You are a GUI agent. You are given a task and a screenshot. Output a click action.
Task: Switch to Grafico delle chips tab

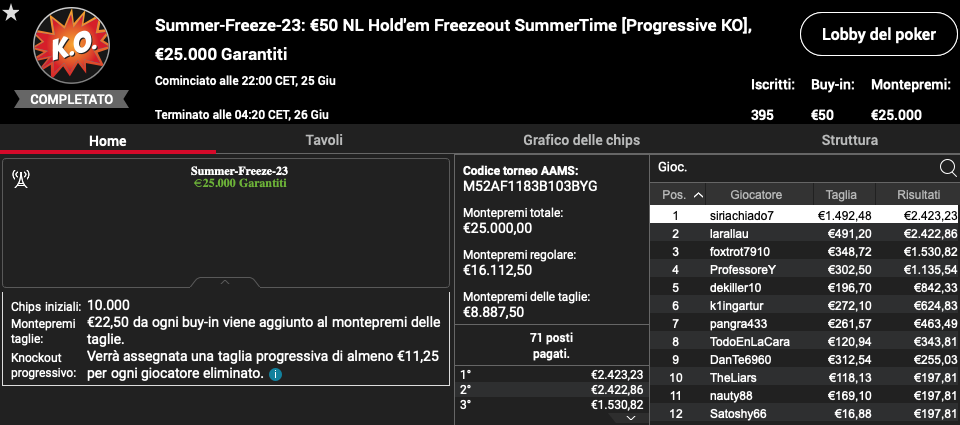click(581, 140)
